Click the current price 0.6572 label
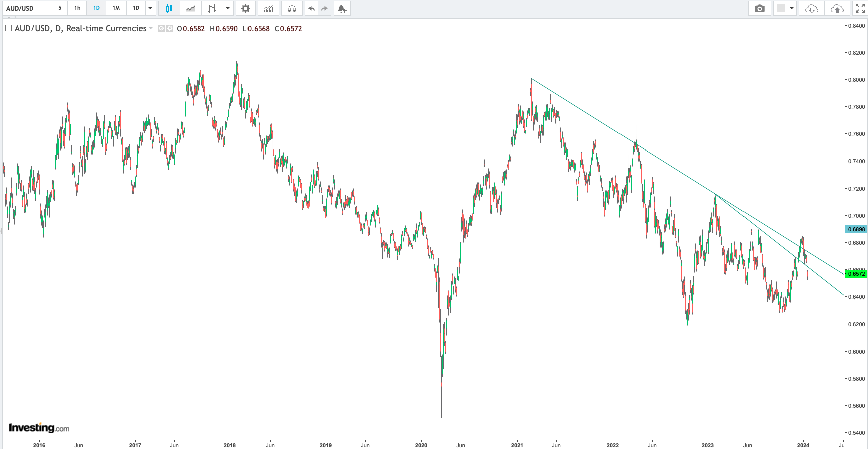This screenshot has width=868, height=449. click(x=856, y=274)
